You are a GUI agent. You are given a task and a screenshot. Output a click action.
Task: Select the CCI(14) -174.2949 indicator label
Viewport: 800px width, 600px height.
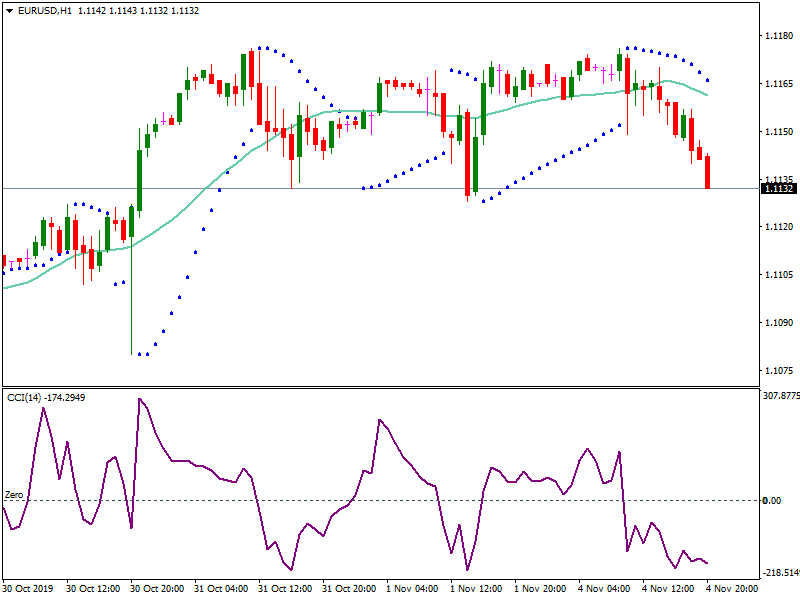(x=46, y=397)
